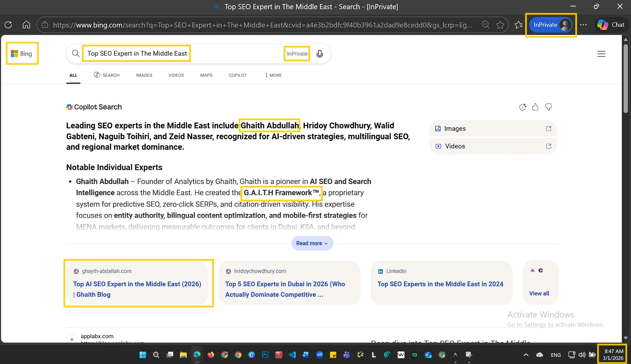631x364 pixels.
Task: Open Zoom from the taskbar
Action: click(319, 355)
